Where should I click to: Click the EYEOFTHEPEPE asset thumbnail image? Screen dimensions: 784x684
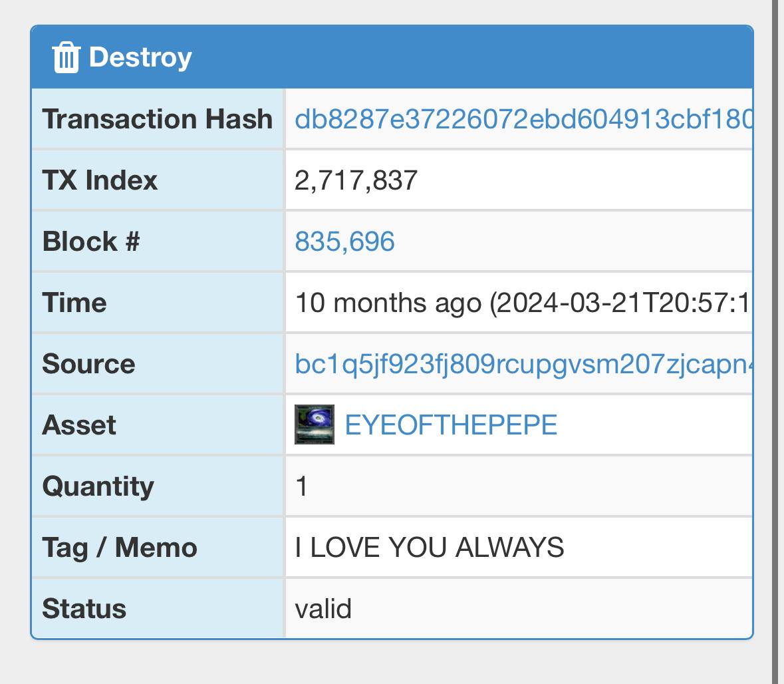314,425
